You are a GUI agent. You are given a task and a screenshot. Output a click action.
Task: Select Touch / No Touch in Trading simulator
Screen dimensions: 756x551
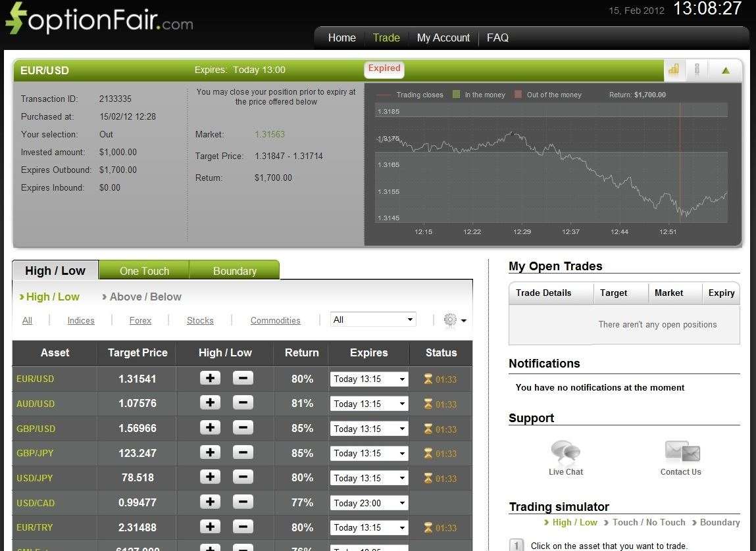649,522
